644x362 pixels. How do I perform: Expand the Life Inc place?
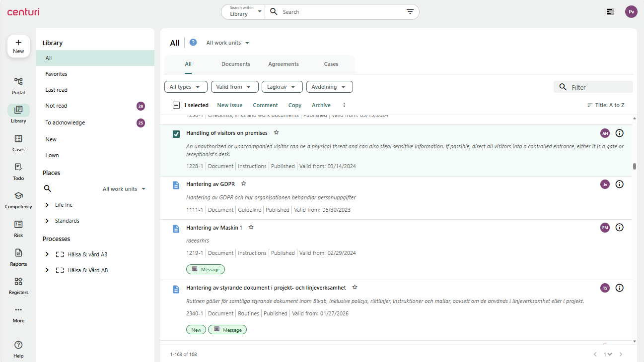(48, 204)
